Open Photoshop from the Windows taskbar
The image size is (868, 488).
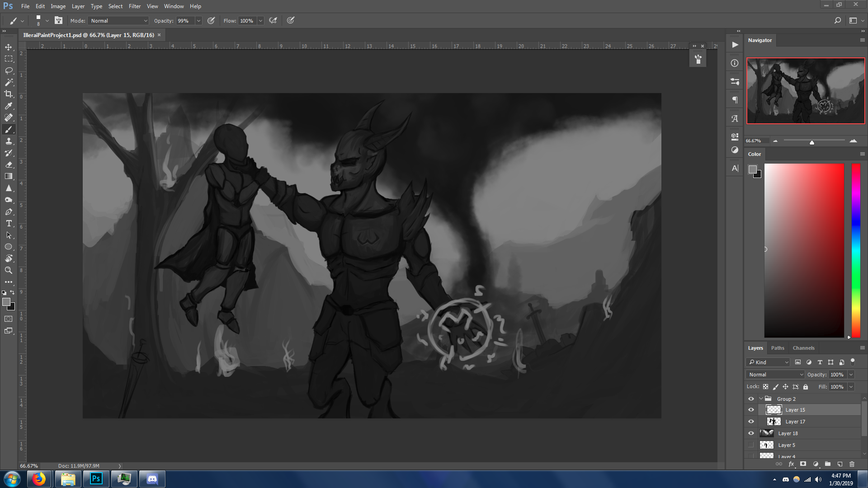(x=96, y=479)
